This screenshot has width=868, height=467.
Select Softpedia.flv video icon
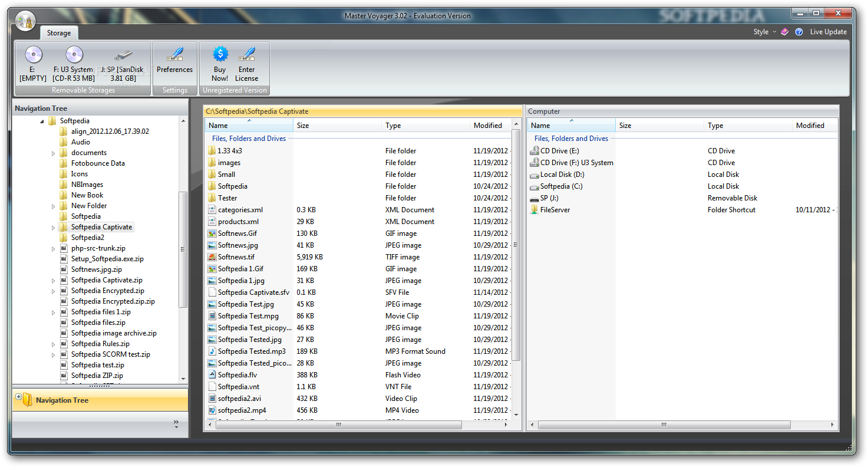212,375
